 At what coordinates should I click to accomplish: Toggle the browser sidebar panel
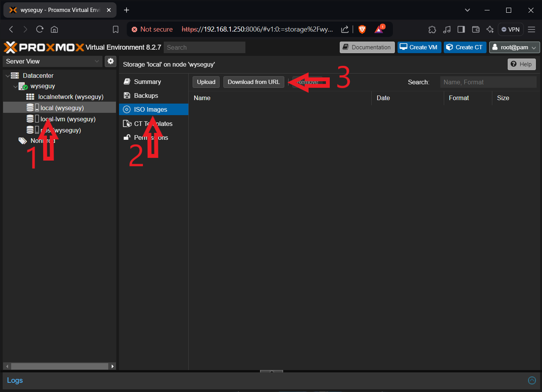pos(461,29)
